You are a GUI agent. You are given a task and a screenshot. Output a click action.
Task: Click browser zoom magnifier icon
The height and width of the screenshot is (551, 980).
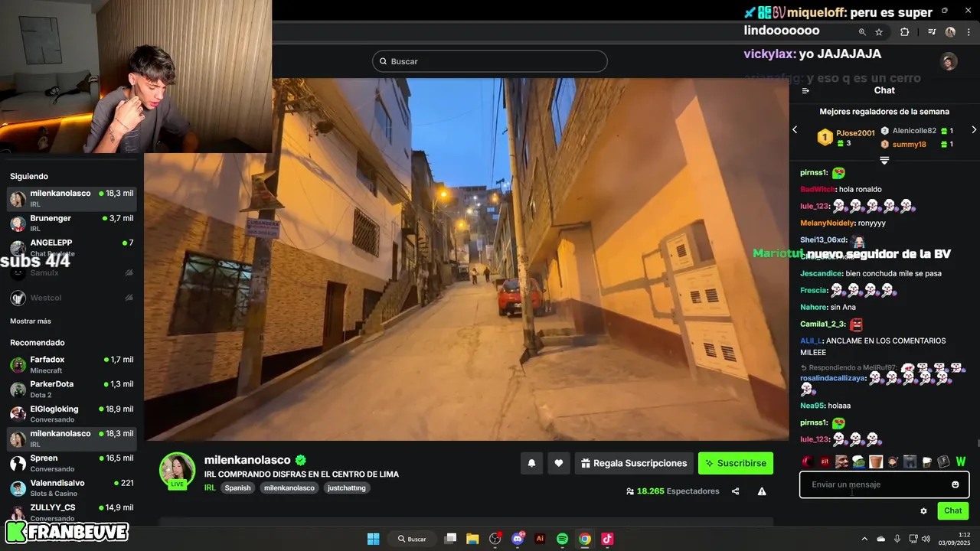862,32
